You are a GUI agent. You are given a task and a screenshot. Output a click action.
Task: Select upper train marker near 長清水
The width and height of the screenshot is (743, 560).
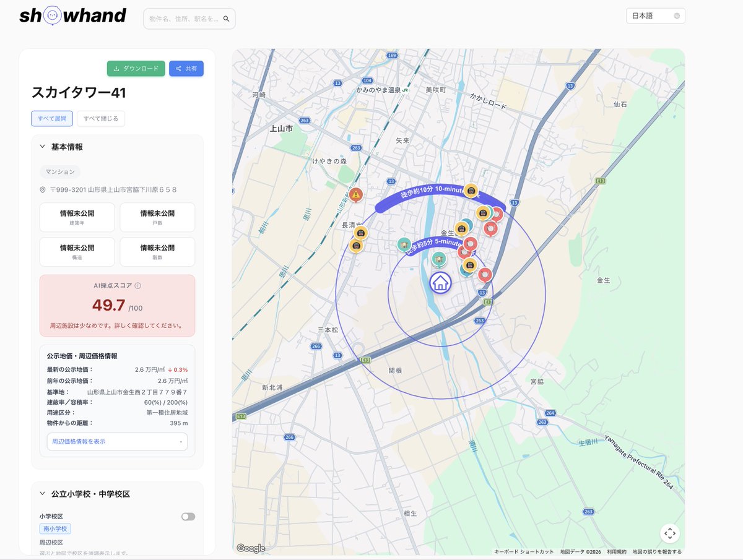361,233
